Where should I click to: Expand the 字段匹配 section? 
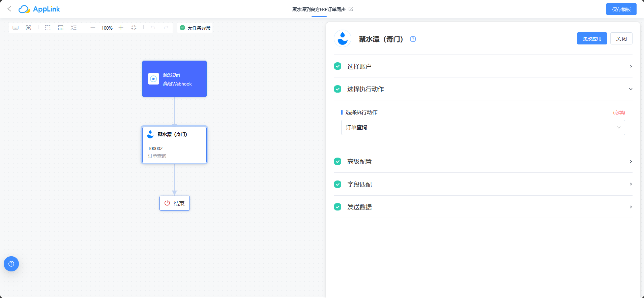[483, 184]
